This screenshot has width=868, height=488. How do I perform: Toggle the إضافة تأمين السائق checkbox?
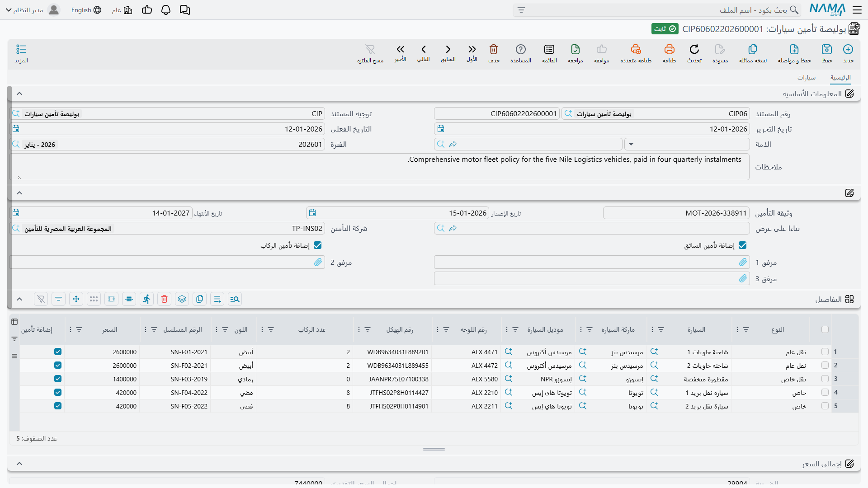point(742,245)
